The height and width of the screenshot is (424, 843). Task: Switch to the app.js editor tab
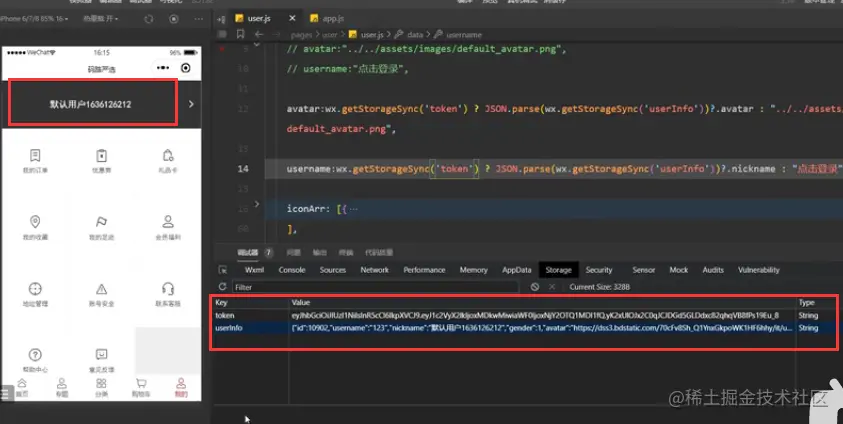pos(327,18)
